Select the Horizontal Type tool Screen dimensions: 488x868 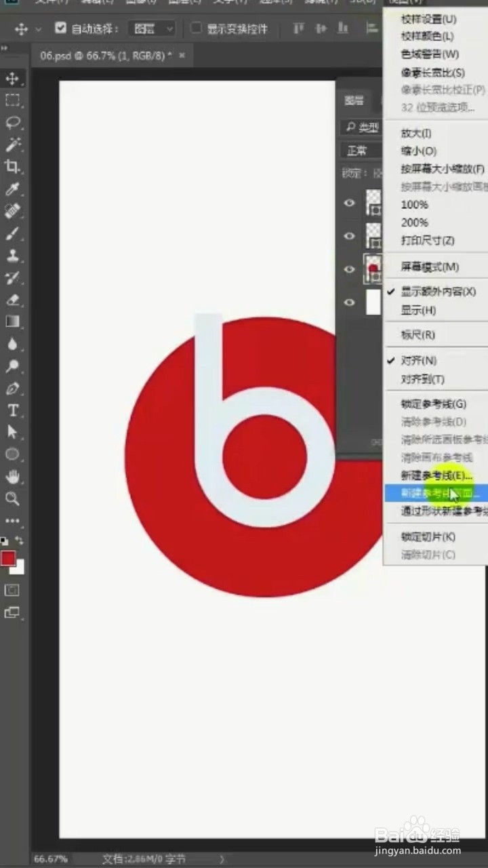(12, 410)
